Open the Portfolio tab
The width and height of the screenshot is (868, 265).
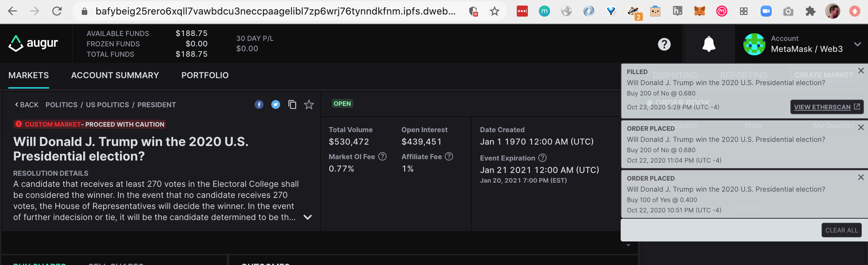point(205,75)
